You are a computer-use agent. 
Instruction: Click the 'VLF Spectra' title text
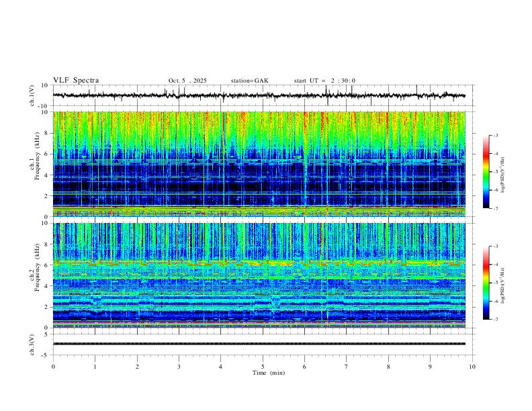[76, 81]
